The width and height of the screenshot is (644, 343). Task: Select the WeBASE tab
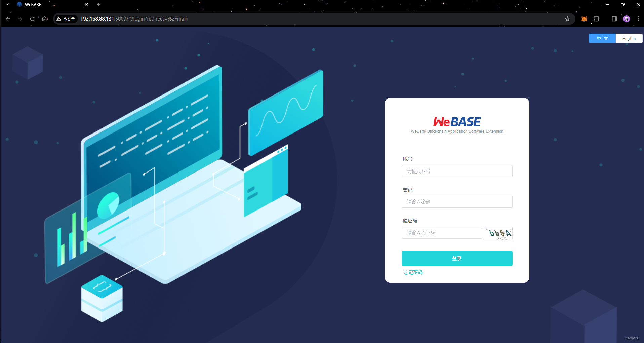point(52,4)
